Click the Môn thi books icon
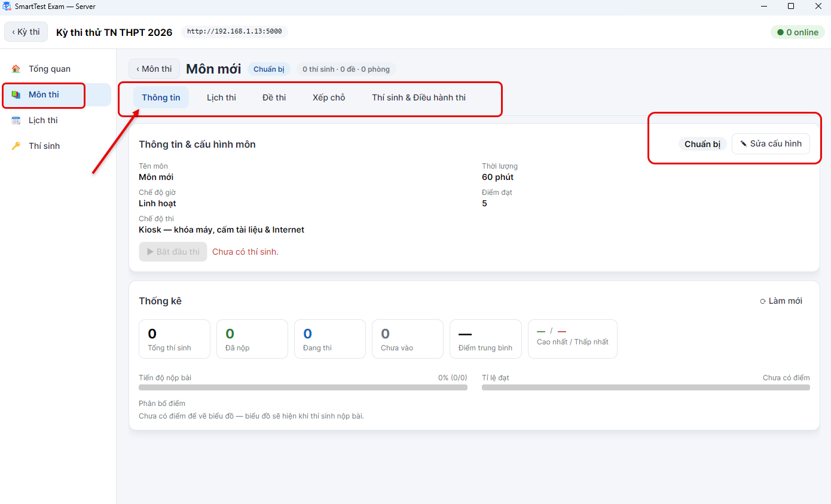This screenshot has width=831, height=504. [x=16, y=94]
